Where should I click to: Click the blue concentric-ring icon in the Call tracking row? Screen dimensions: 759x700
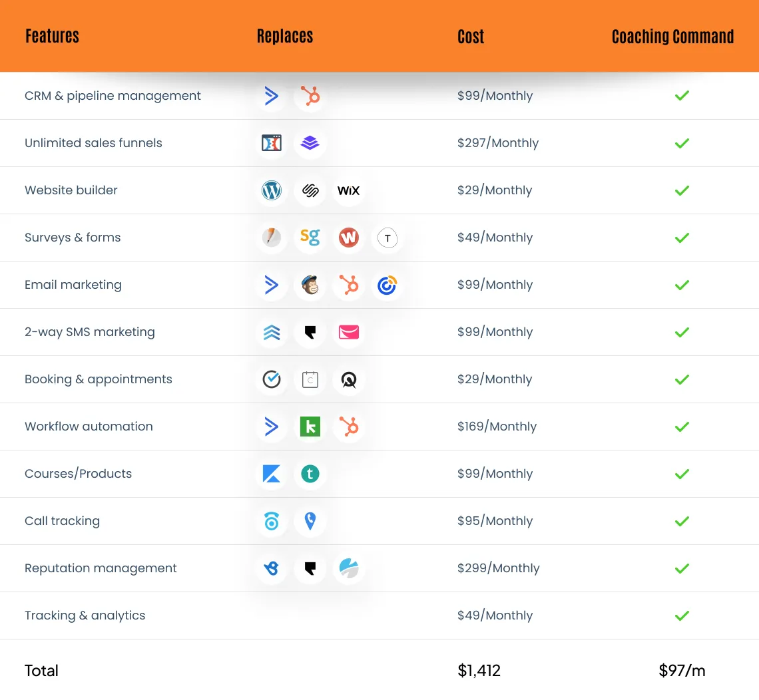coord(272,521)
